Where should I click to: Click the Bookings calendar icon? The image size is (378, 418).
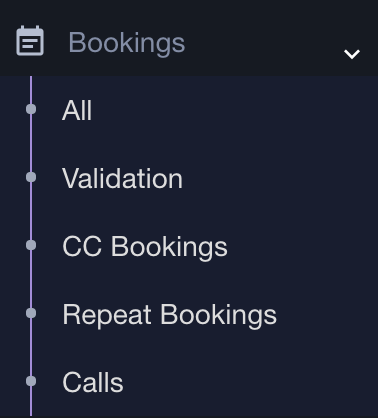[x=30, y=41]
